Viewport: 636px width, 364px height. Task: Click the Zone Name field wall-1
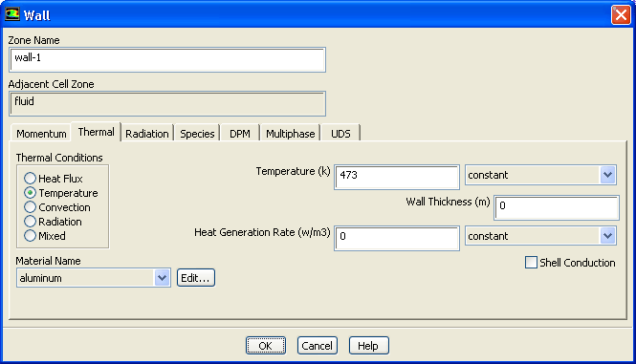pyautogui.click(x=167, y=60)
